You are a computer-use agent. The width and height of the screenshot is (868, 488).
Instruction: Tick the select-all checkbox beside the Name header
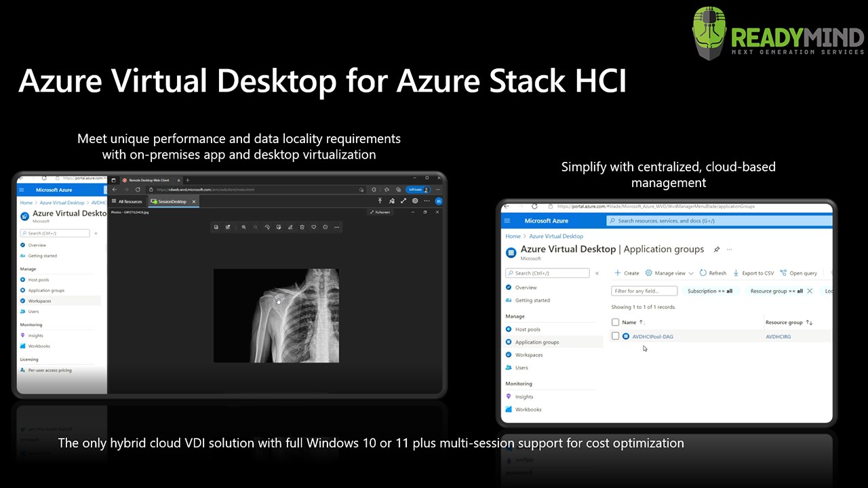(x=616, y=323)
